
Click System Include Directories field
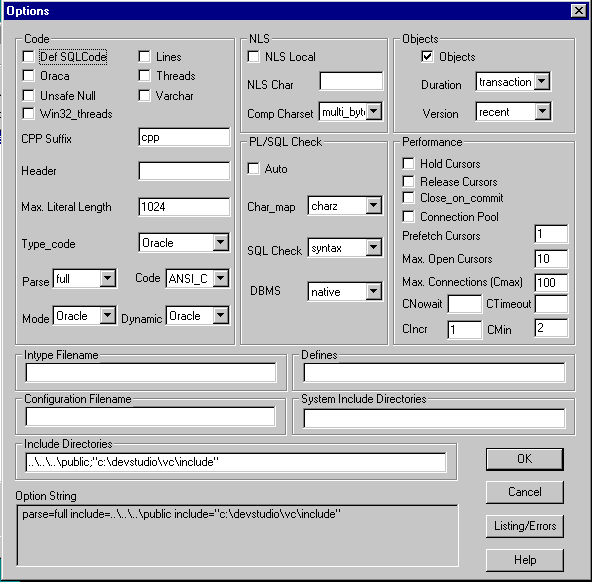434,418
